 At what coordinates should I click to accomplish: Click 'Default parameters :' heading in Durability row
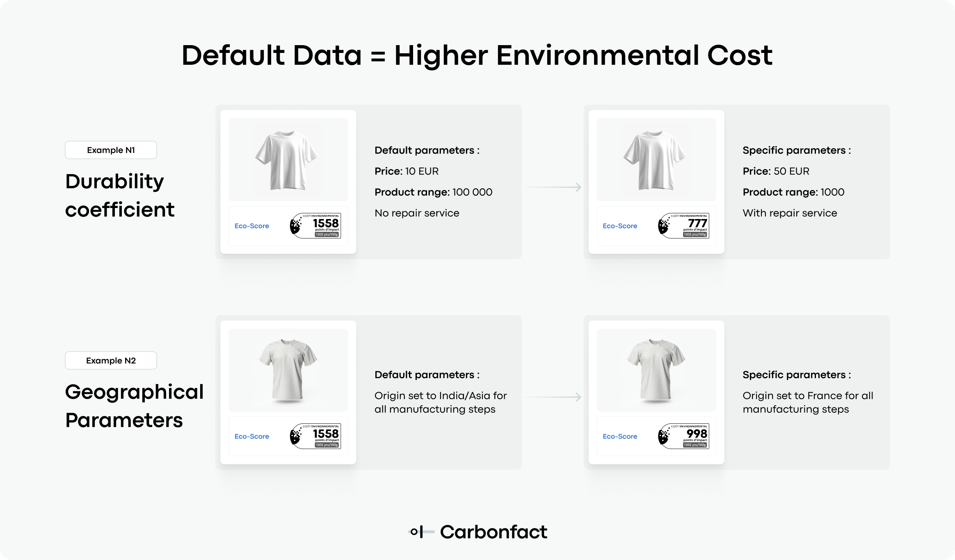coord(427,150)
